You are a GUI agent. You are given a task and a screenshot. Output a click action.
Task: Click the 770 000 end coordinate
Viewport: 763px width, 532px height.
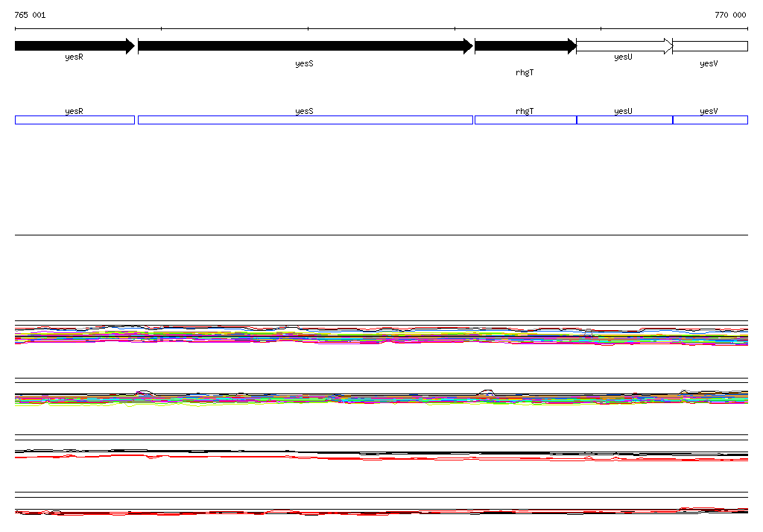coord(730,15)
